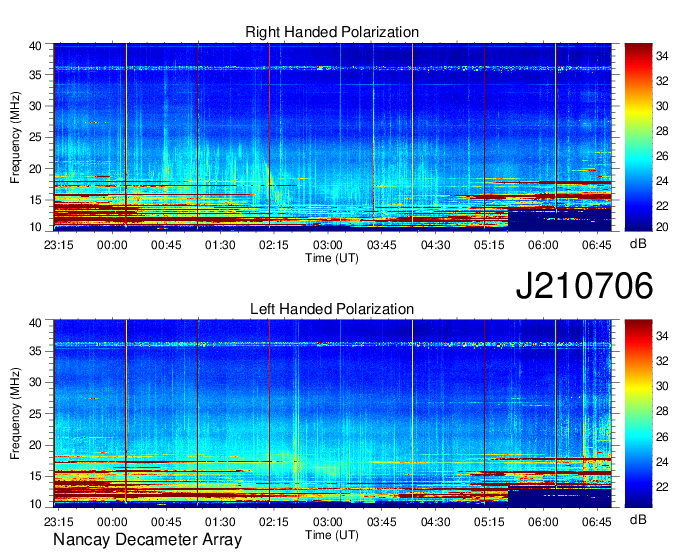Image resolution: width=680 pixels, height=552 pixels.
Task: Click the 30 MHz tick on Left Handed plot
Action: click(35, 382)
